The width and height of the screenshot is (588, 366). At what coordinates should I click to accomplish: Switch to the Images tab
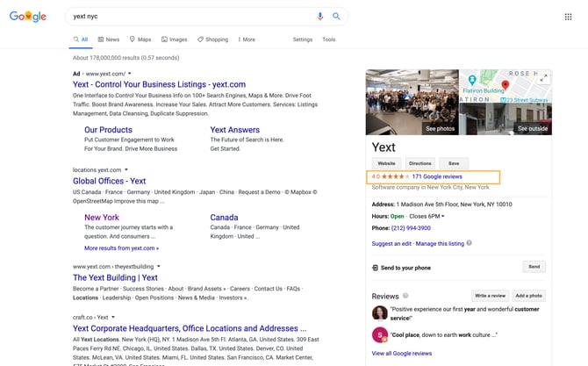click(x=173, y=39)
